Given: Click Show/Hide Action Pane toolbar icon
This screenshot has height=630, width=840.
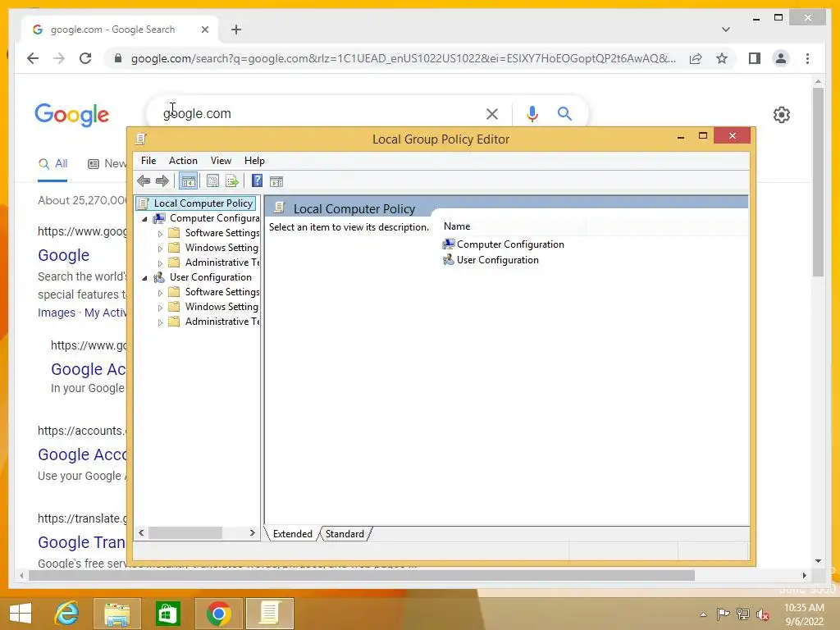Looking at the screenshot, I should pyautogui.click(x=276, y=181).
